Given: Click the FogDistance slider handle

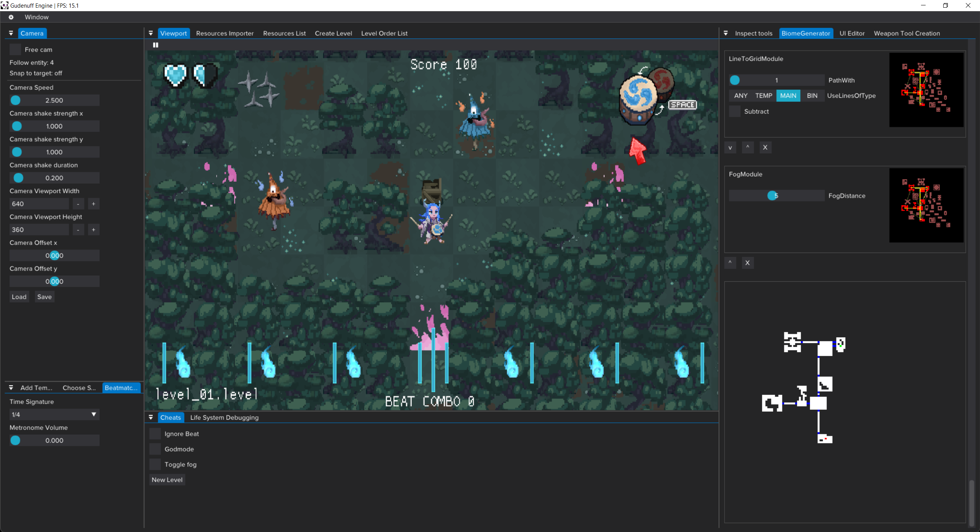Looking at the screenshot, I should (772, 196).
